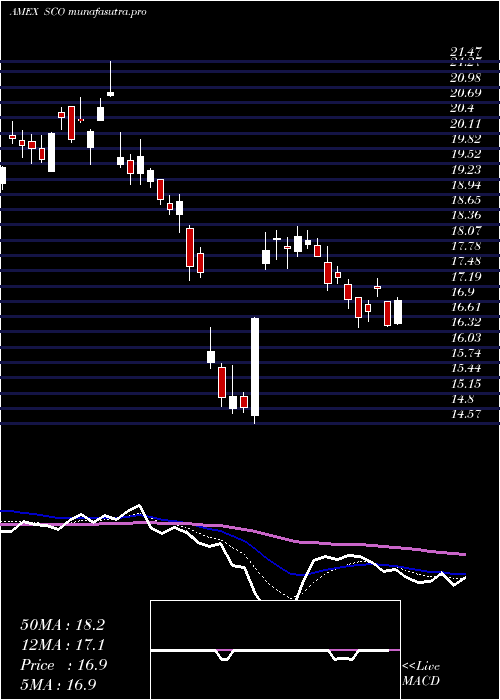Select the 21.47 price axis label

(x=466, y=54)
